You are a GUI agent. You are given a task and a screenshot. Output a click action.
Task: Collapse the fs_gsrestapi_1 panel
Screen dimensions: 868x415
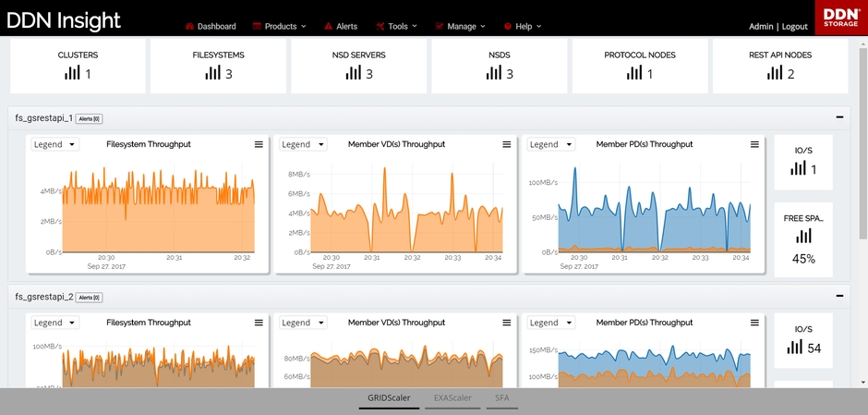[839, 117]
